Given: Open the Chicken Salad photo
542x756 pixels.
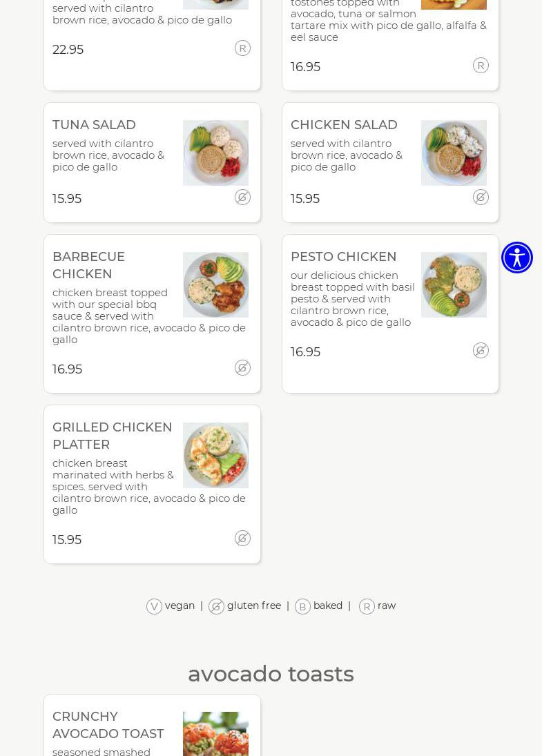Looking at the screenshot, I should point(454,153).
